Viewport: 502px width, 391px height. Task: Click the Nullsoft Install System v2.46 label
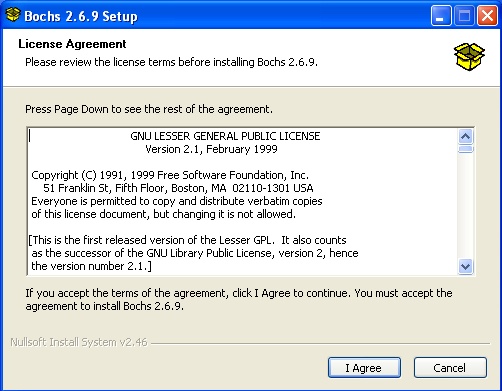point(79,342)
